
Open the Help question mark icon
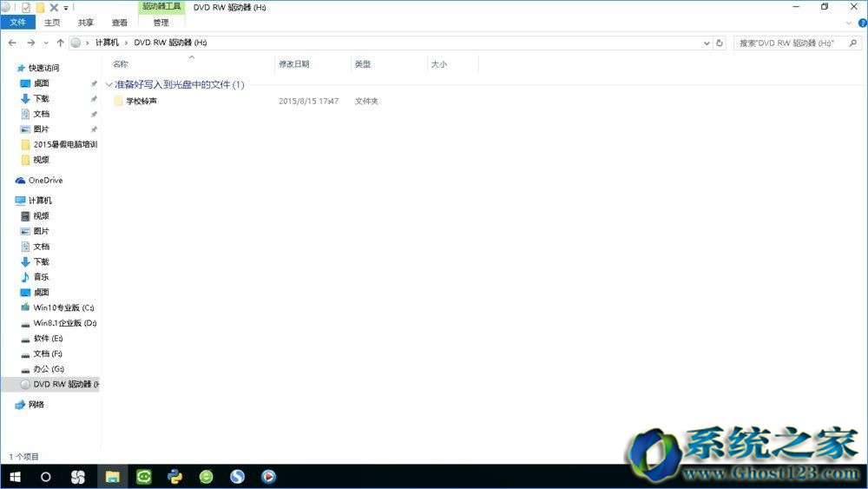click(x=860, y=23)
